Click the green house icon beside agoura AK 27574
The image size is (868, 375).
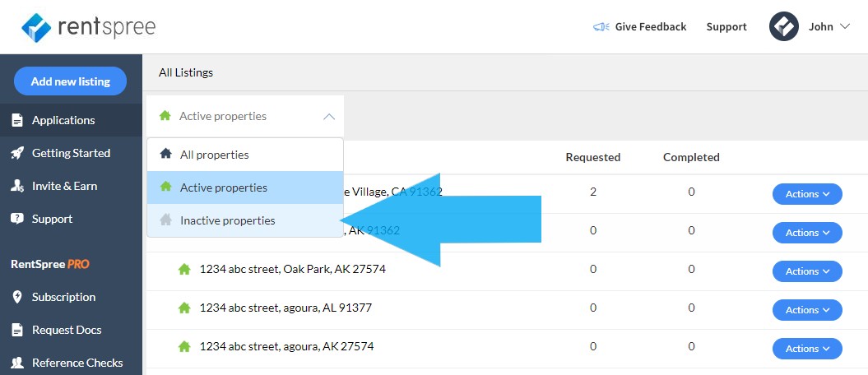pyautogui.click(x=184, y=347)
